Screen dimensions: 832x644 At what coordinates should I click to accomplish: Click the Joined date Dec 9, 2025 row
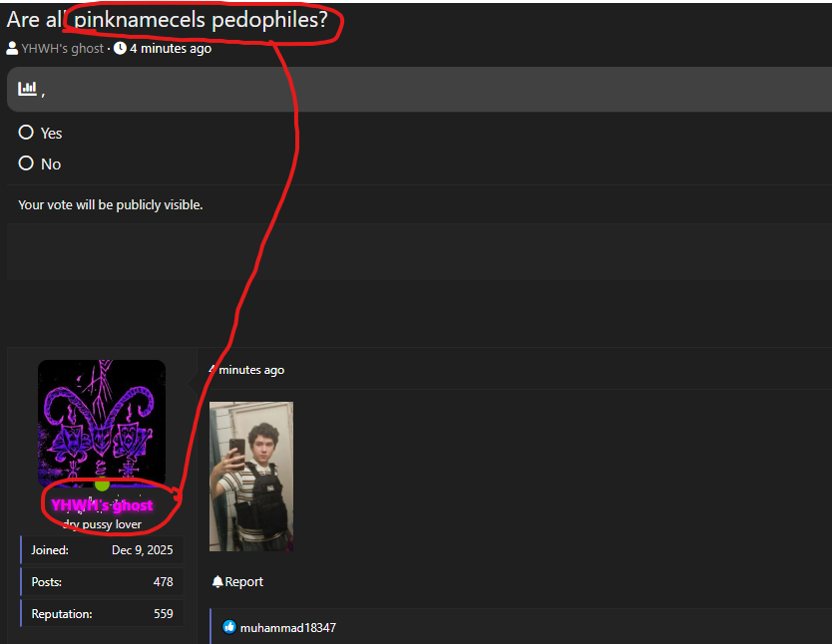[x=102, y=549]
